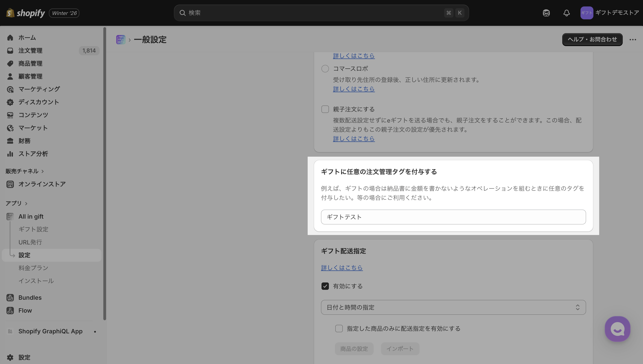Open the purple chat support bubble
The width and height of the screenshot is (643, 364).
pos(617,329)
